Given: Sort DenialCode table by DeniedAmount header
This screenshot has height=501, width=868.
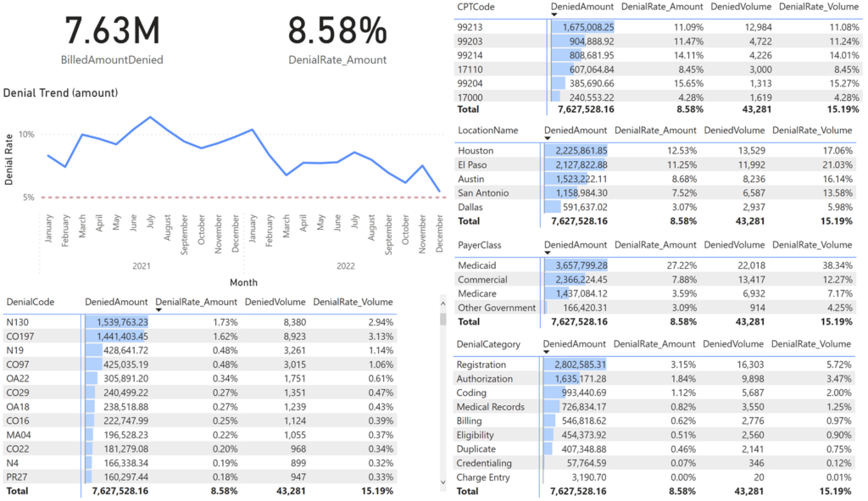Looking at the screenshot, I should (116, 302).
